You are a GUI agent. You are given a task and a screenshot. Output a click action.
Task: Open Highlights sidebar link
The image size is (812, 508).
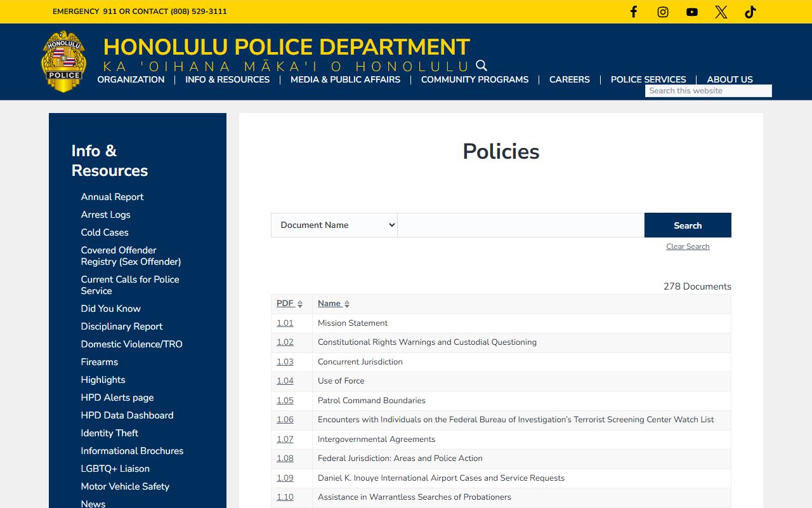point(103,380)
